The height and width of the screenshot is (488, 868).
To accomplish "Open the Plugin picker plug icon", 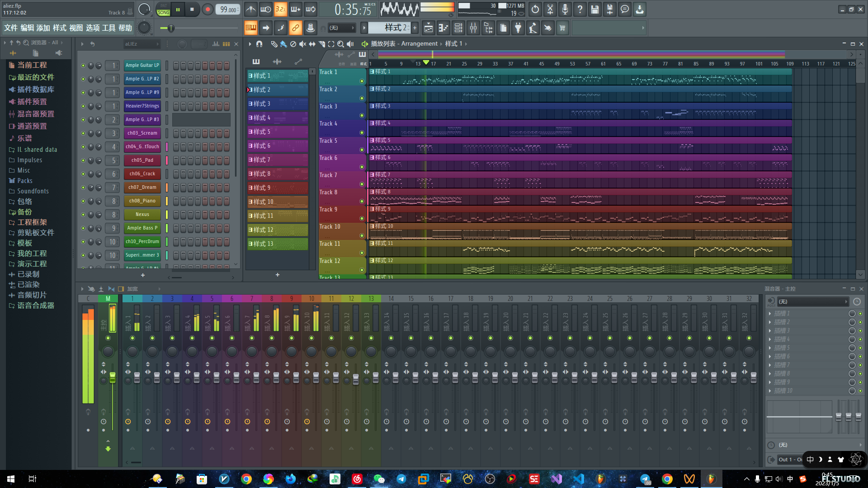I will point(518,28).
